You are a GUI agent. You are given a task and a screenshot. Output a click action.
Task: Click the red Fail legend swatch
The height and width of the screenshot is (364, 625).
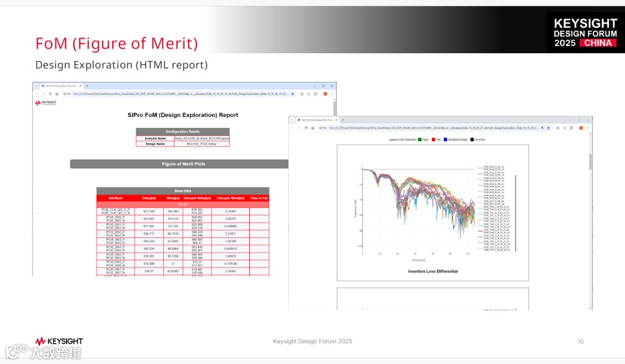pyautogui.click(x=433, y=139)
